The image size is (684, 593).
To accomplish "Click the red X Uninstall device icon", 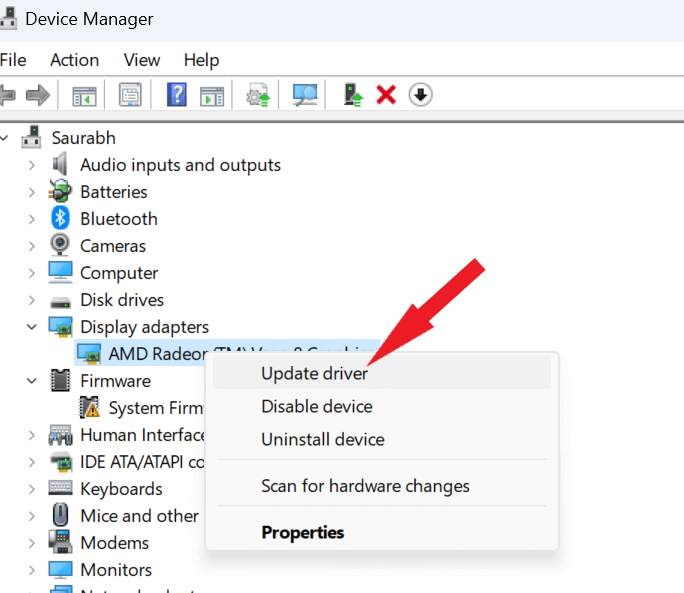I will pyautogui.click(x=386, y=95).
